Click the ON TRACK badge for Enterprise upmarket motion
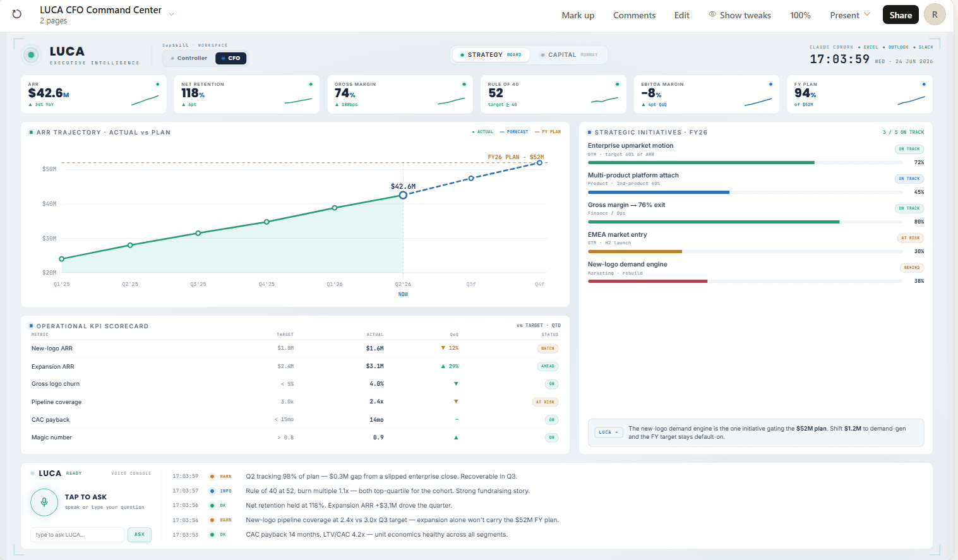 pos(909,149)
